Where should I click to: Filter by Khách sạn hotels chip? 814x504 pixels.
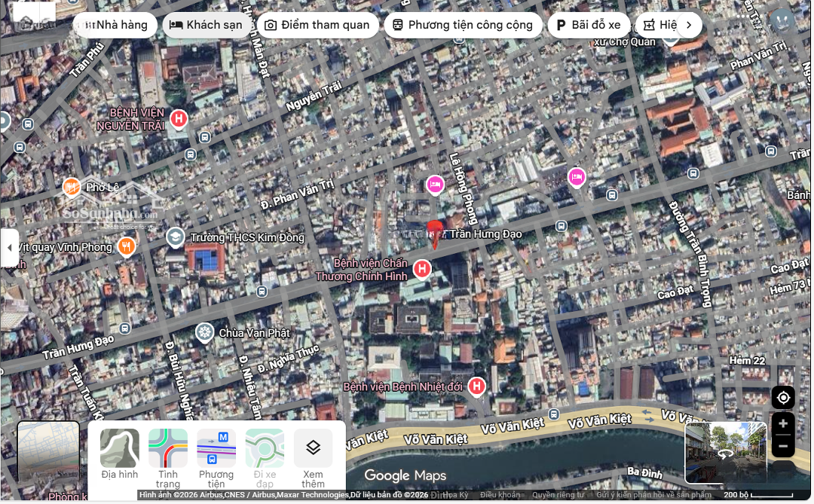coord(207,25)
